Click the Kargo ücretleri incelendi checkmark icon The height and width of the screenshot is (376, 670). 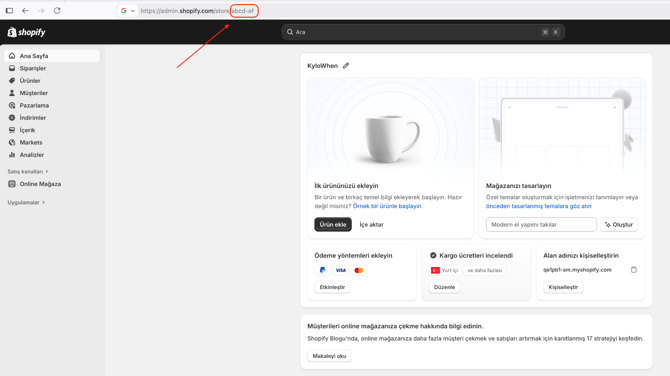(x=433, y=256)
